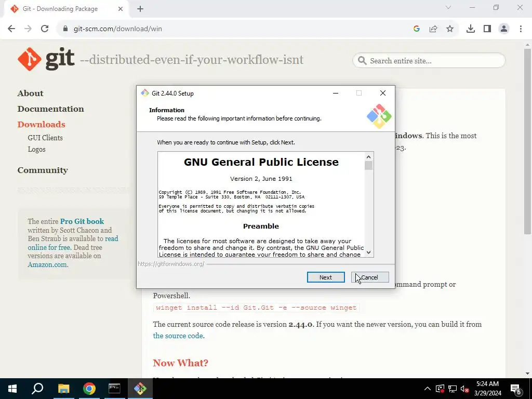
Task: Open Windows taskbar search
Action: pyautogui.click(x=37, y=389)
